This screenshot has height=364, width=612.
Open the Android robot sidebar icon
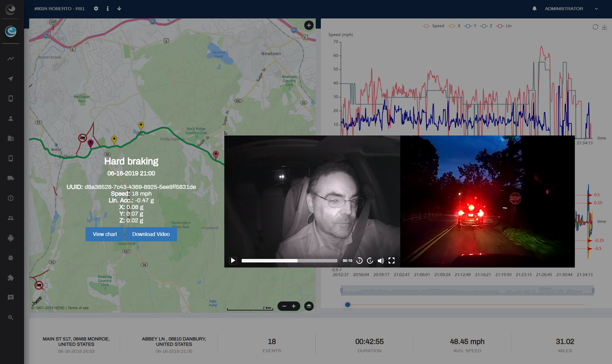(x=11, y=238)
